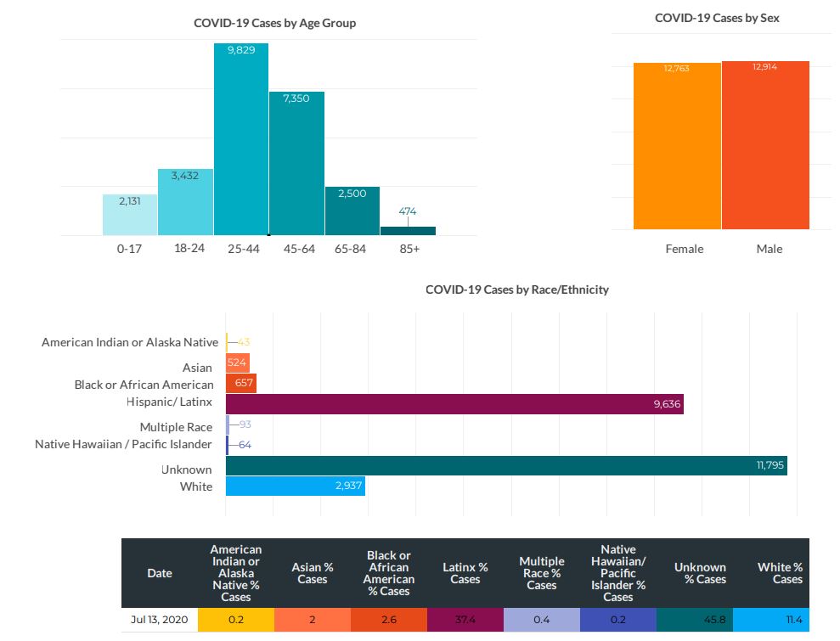Image resolution: width=840 pixels, height=641 pixels.
Task: Click the 85+ age group bar
Action: 408,230
